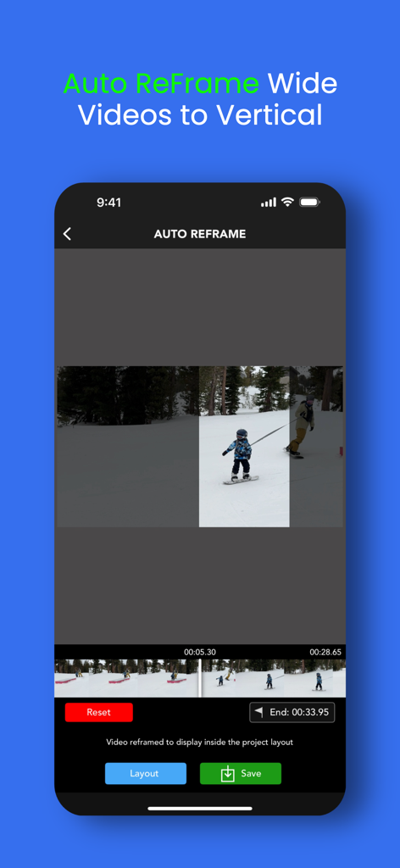Click the cellular signal icon in status bar
Image resolution: width=400 pixels, height=868 pixels.
tap(269, 203)
